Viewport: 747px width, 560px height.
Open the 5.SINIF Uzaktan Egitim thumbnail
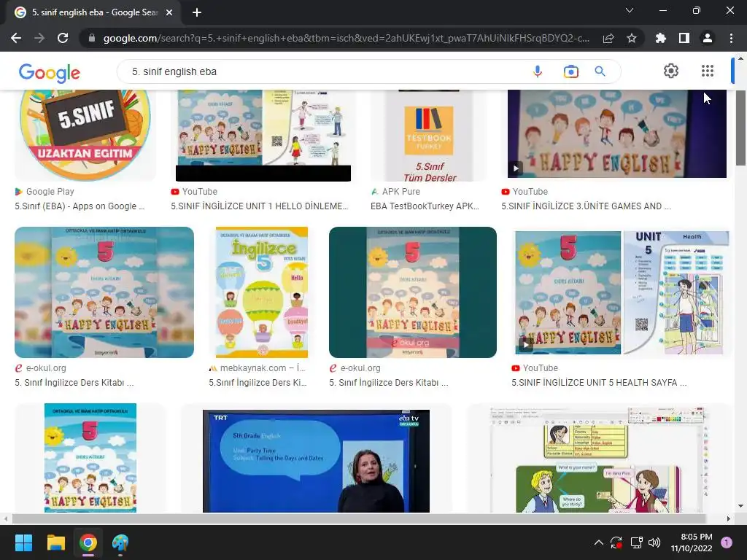click(x=85, y=135)
